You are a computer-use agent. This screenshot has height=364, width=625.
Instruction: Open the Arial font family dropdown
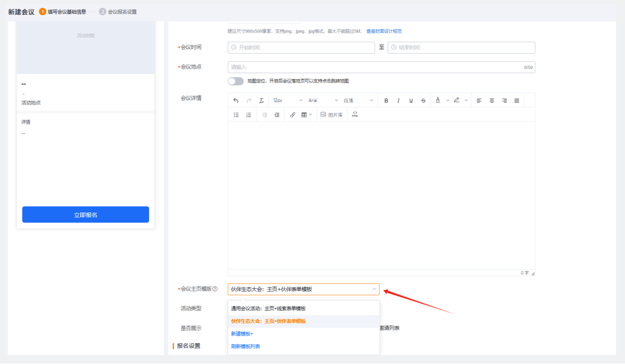(x=323, y=100)
